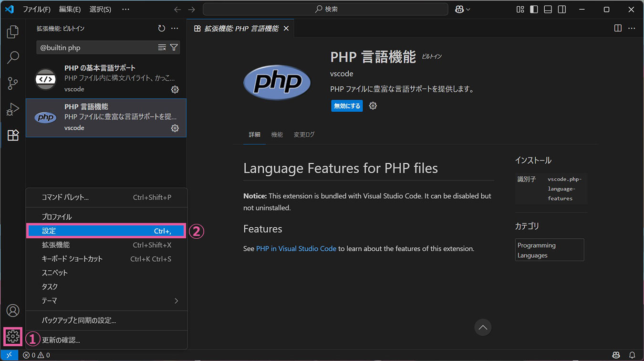Click the Programming Languages category

tap(550, 250)
